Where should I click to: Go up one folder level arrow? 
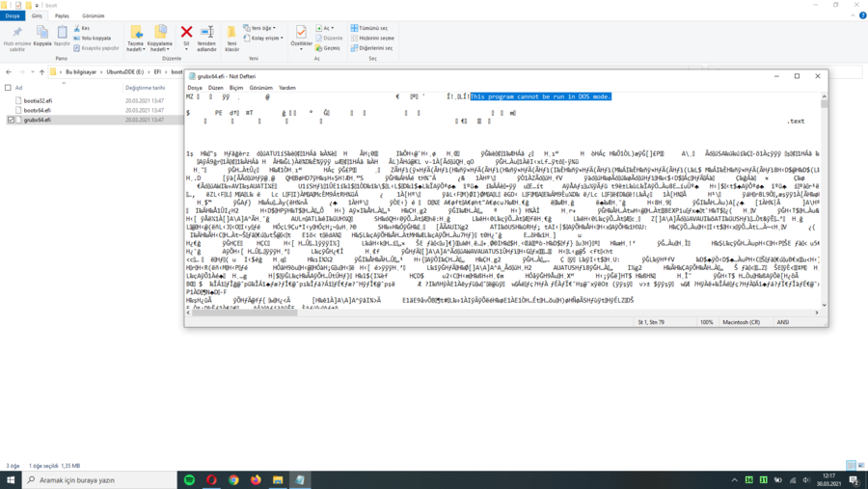click(x=41, y=72)
